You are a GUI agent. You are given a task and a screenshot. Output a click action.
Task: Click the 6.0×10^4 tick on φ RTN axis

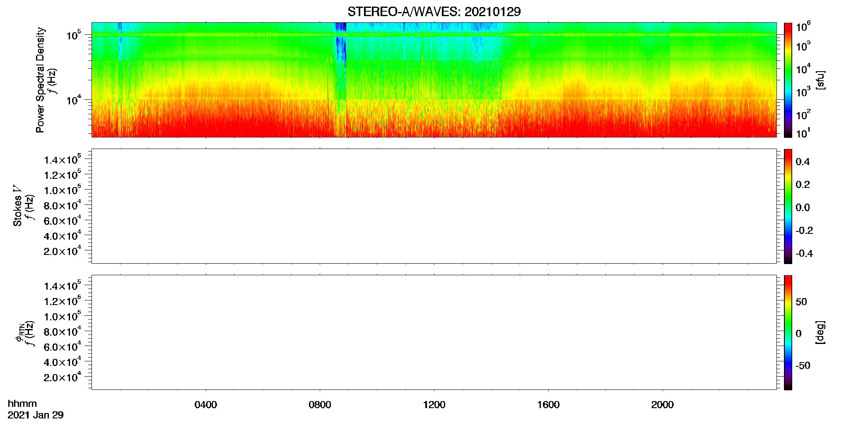(x=63, y=346)
